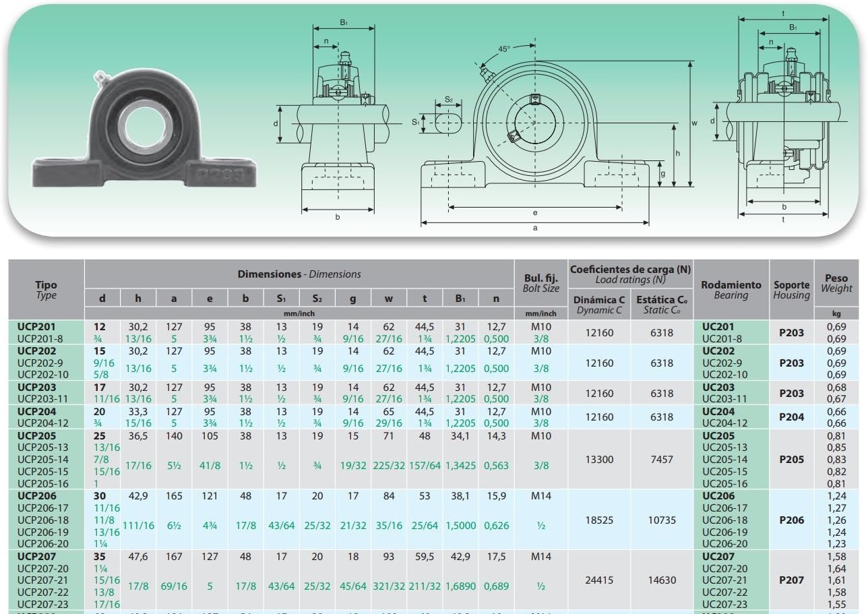Image resolution: width=868 pixels, height=614 pixels.
Task: Click bearing 'UC203' in the Rodamiento column
Action: (718, 387)
